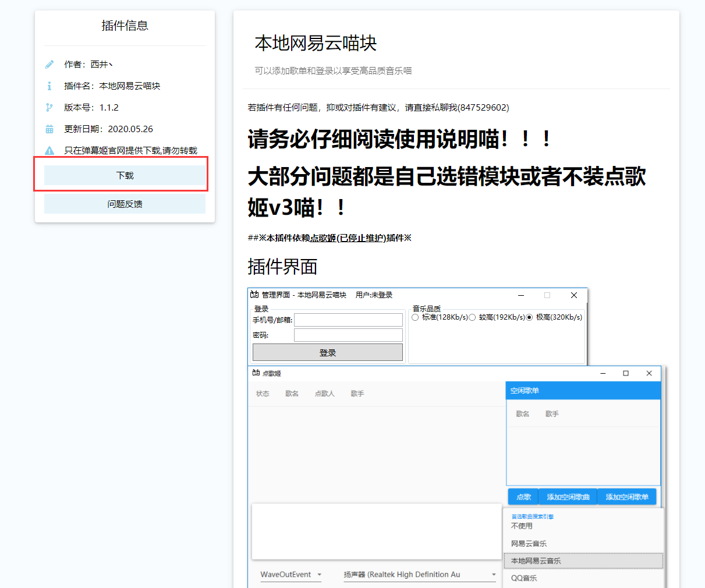
Task: Click the heading 请务必仔细阅读使用说明喵
Action: coord(399,139)
